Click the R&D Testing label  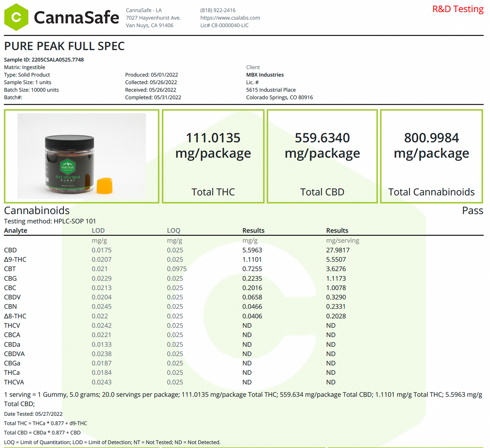pyautogui.click(x=458, y=9)
